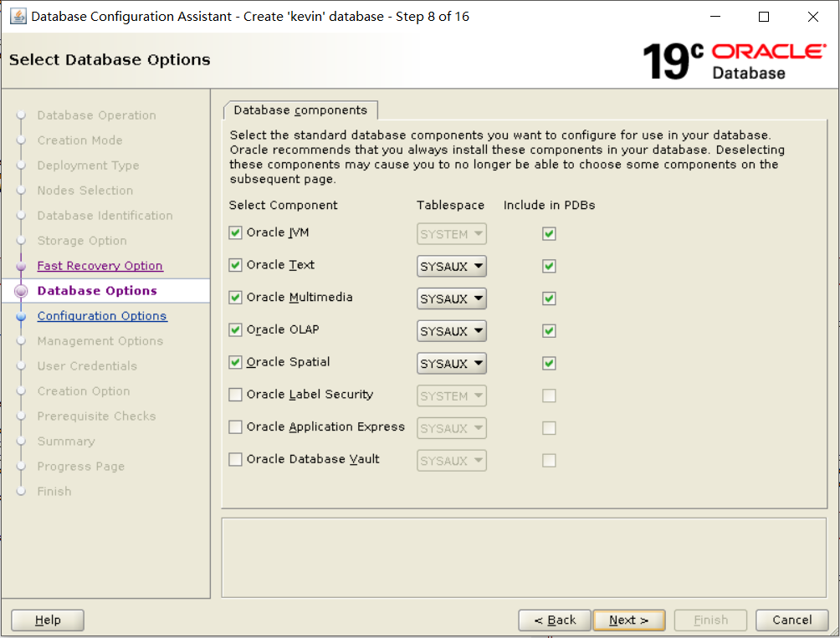Click the Include in PDBs column header

549,205
